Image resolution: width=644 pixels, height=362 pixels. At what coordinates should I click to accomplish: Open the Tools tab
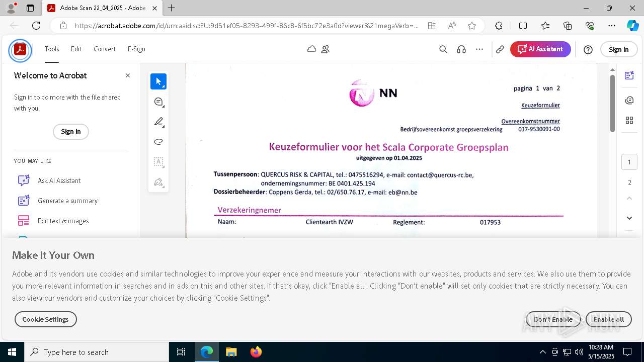52,49
